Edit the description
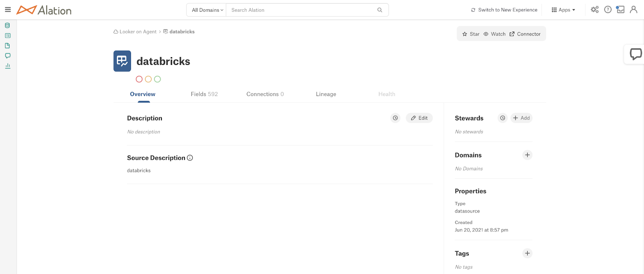The width and height of the screenshot is (644, 274). click(419, 118)
